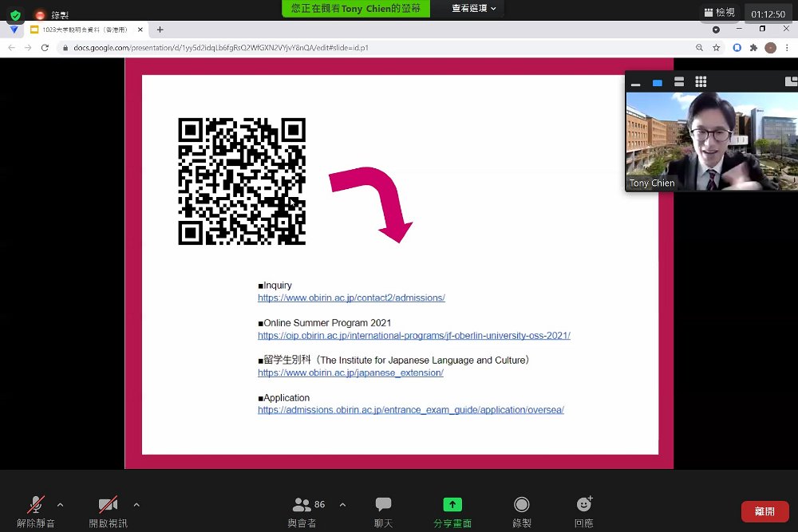Open the Inquiry admissions link

[x=351, y=298]
